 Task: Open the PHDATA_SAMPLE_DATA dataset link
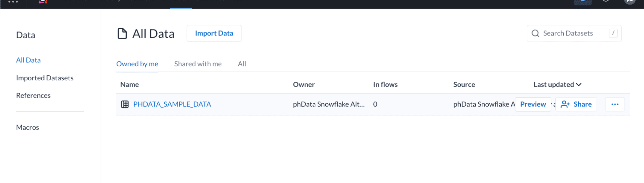point(172,104)
